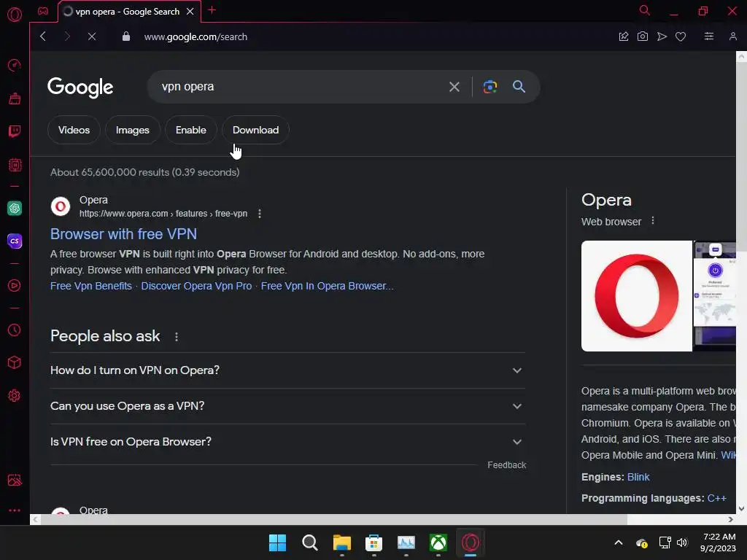Image resolution: width=747 pixels, height=560 pixels.
Task: Open the Opera VPN screenshot thumbnail
Action: 715,296
